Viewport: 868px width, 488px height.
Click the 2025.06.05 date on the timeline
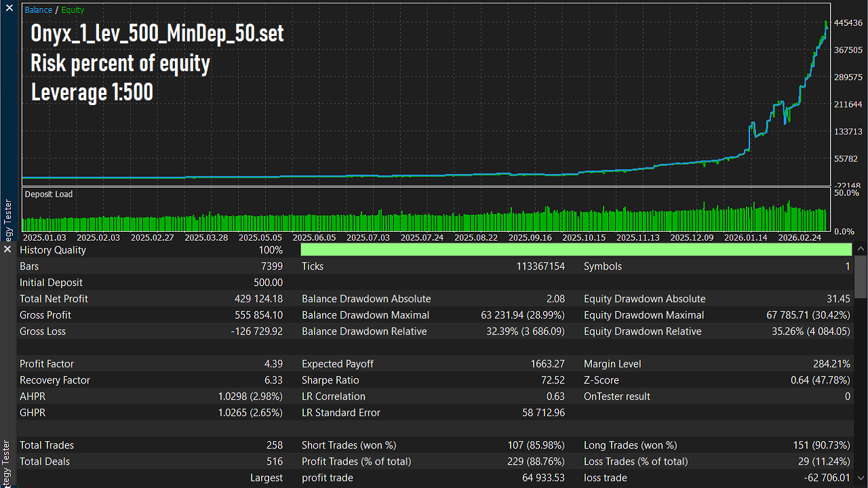click(314, 238)
